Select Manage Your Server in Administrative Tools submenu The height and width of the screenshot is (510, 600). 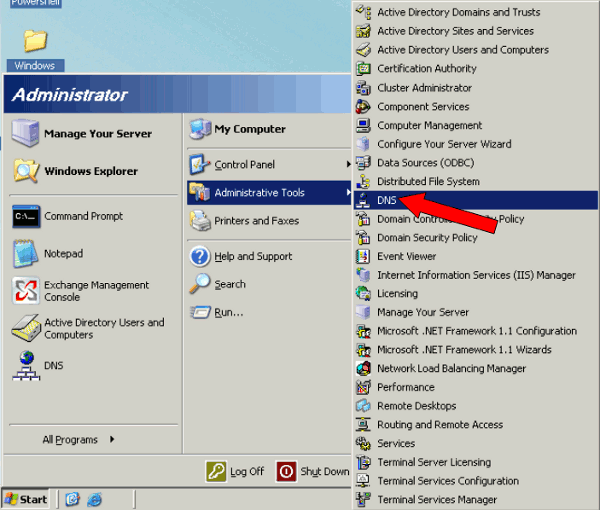pos(476,312)
